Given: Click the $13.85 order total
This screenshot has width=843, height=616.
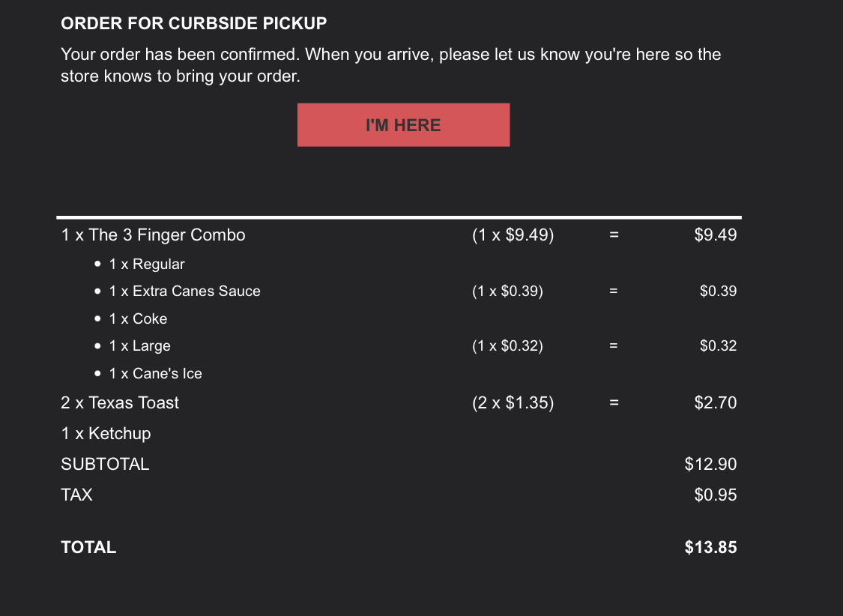Looking at the screenshot, I should coord(710,548).
